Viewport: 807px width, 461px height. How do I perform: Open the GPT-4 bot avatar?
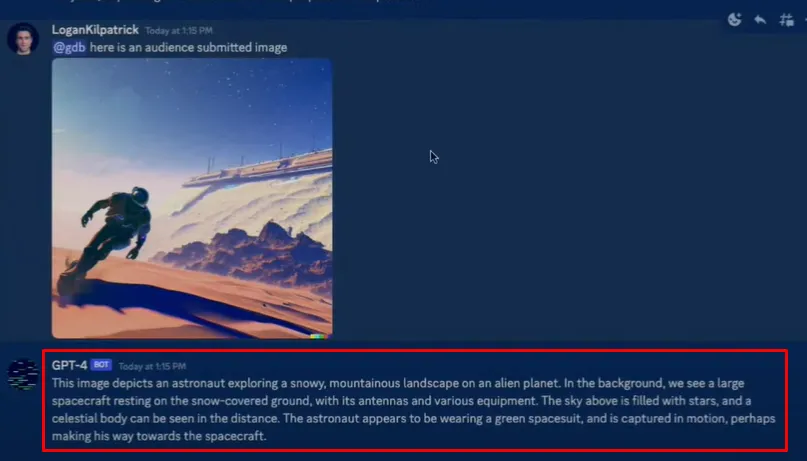(23, 375)
